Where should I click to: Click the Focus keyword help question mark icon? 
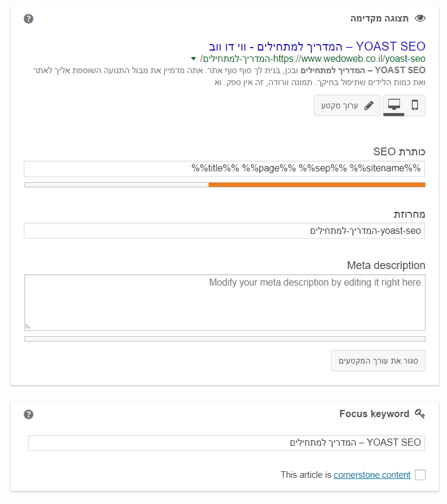pyautogui.click(x=29, y=414)
